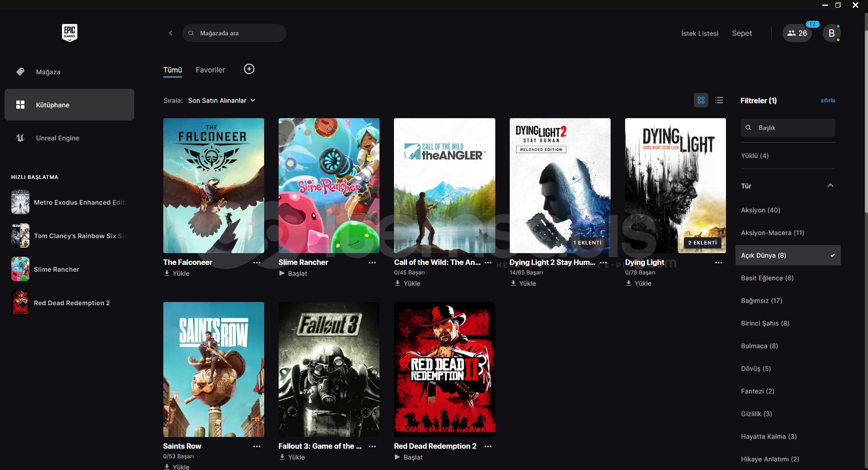Viewport: 868px width, 470px height.
Task: Install Dying Light via Yükle
Action: [x=638, y=283]
